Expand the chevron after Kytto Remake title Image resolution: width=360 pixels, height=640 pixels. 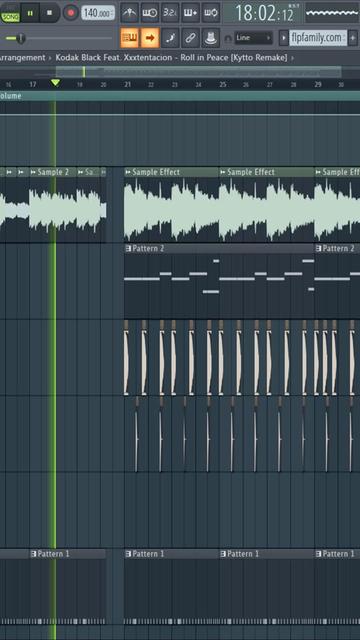click(292, 58)
